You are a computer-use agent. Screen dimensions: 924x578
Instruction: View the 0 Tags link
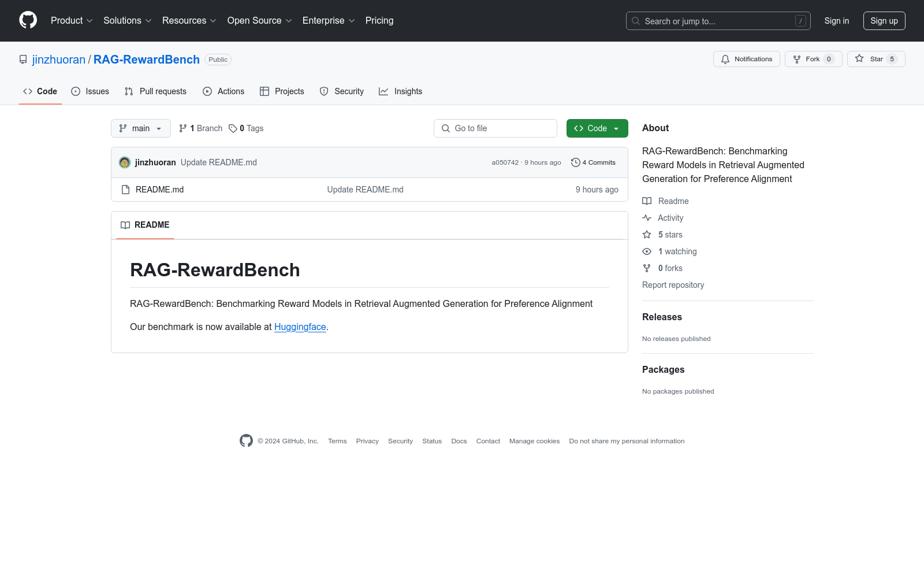click(x=246, y=128)
